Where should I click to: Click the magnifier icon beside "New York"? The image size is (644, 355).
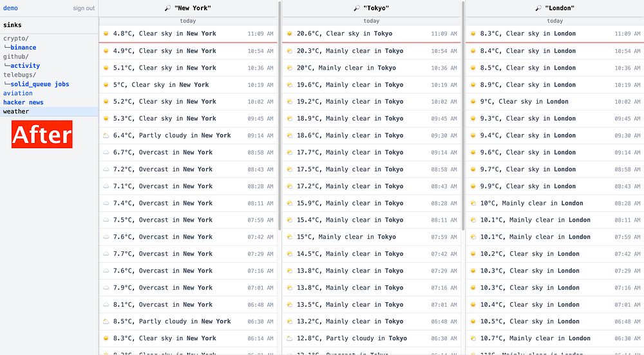click(168, 8)
